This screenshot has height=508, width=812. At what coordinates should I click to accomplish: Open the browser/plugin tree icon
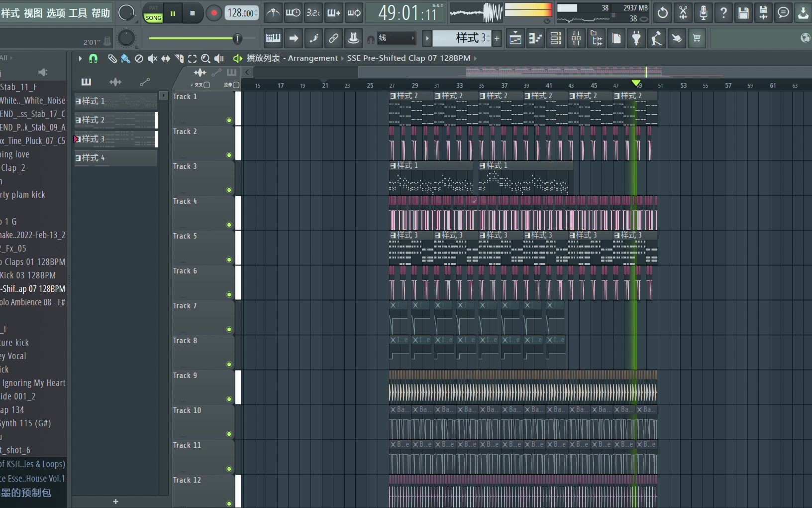pyautogui.click(x=596, y=38)
